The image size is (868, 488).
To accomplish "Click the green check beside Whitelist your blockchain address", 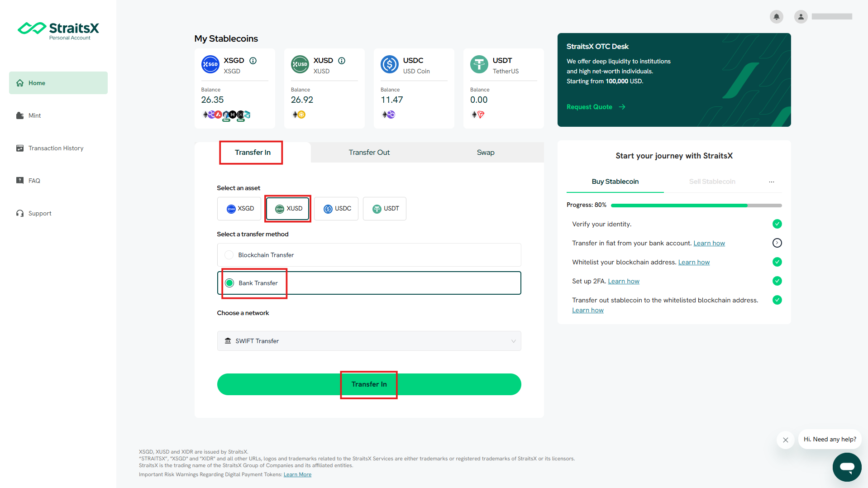I will pos(777,262).
